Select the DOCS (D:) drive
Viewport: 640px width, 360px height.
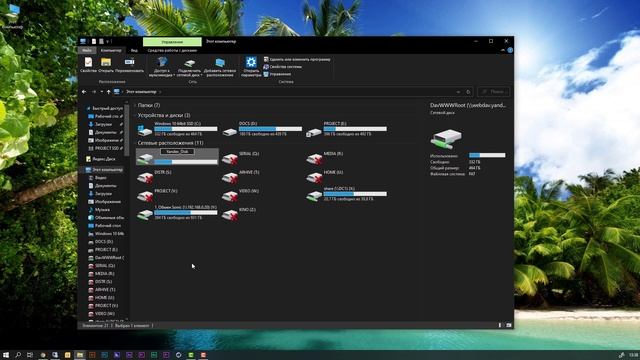point(262,129)
